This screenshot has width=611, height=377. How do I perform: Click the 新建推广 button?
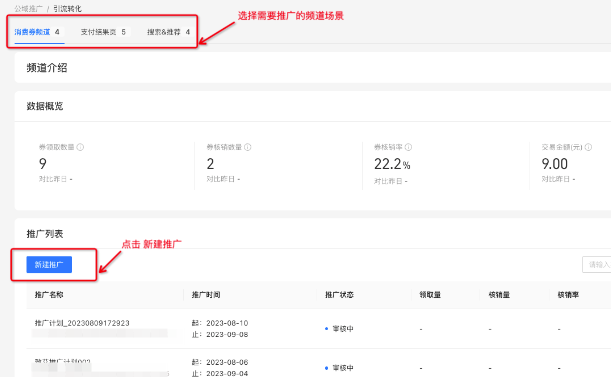[49, 265]
